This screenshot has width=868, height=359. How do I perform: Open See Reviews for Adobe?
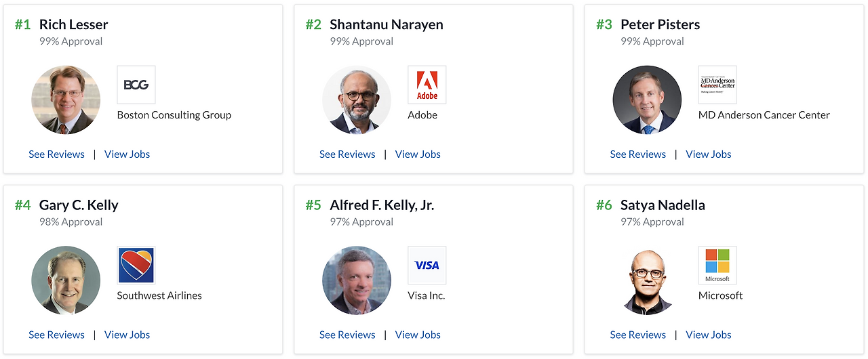click(347, 154)
